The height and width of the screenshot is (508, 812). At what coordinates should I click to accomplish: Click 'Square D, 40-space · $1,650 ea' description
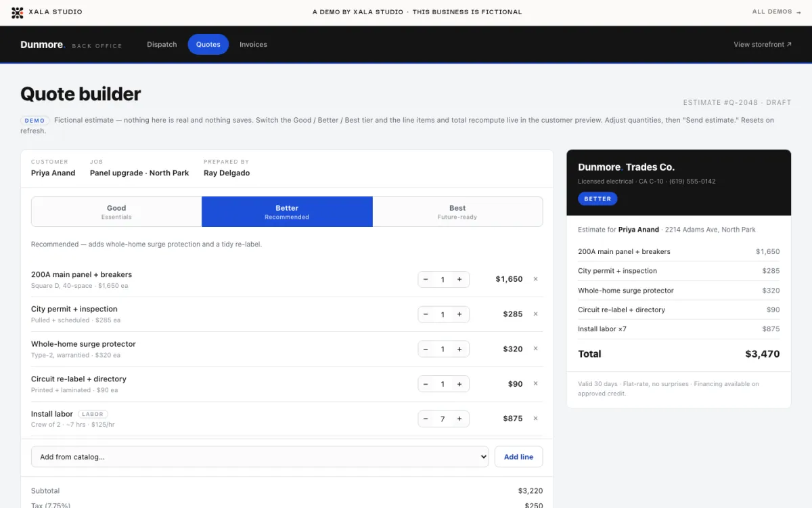80,286
